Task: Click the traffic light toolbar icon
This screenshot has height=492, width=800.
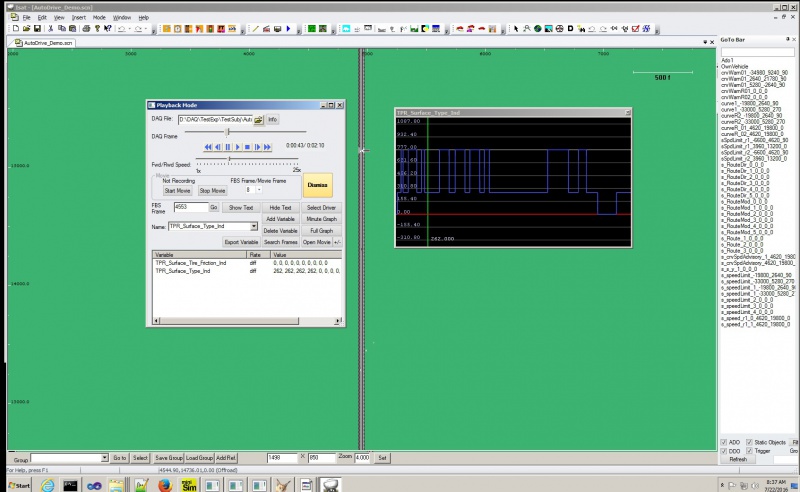Action: pyautogui.click(x=210, y=29)
